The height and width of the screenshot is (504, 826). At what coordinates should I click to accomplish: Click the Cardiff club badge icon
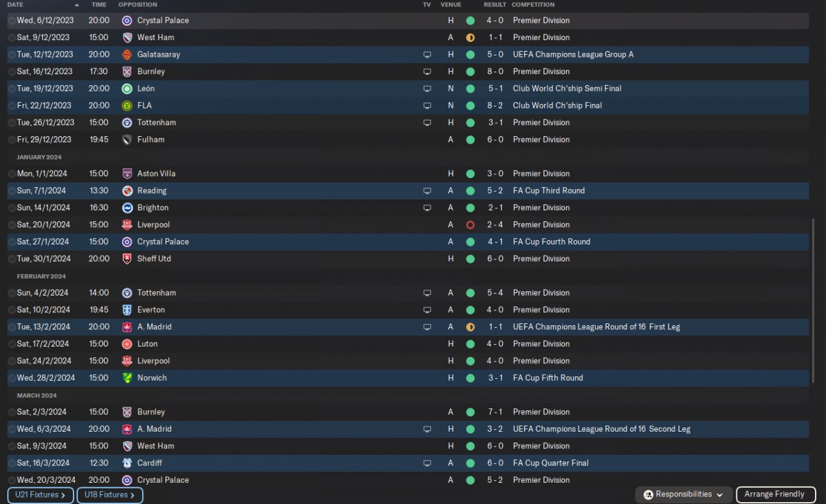click(x=127, y=463)
